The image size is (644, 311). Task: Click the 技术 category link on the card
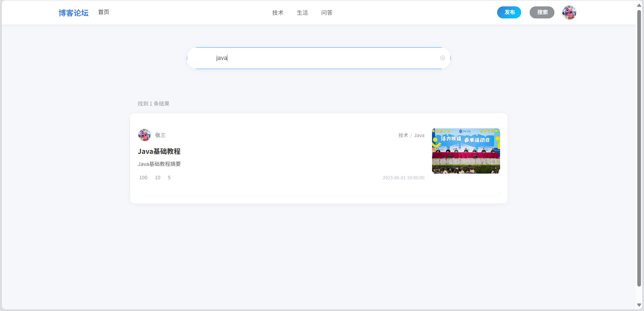point(403,135)
